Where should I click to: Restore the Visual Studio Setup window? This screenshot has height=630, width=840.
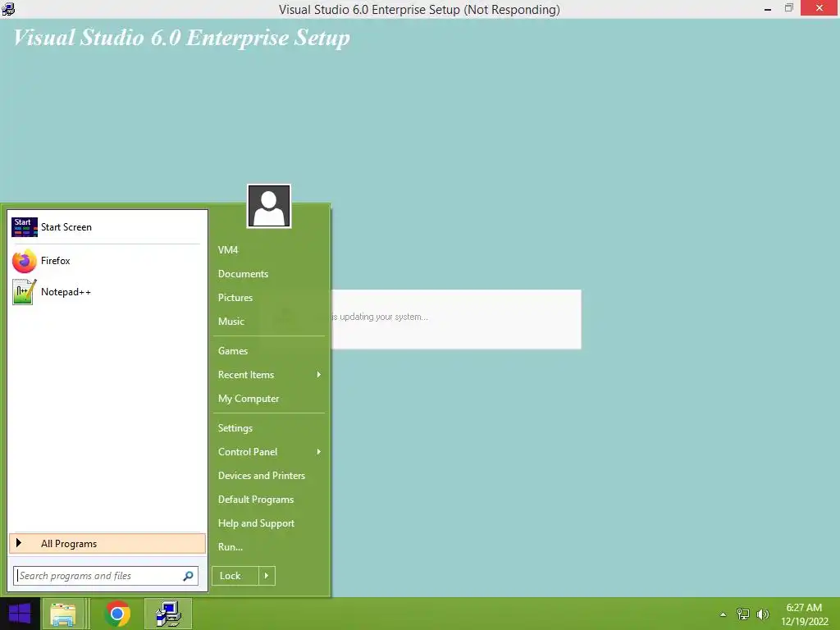788,8
